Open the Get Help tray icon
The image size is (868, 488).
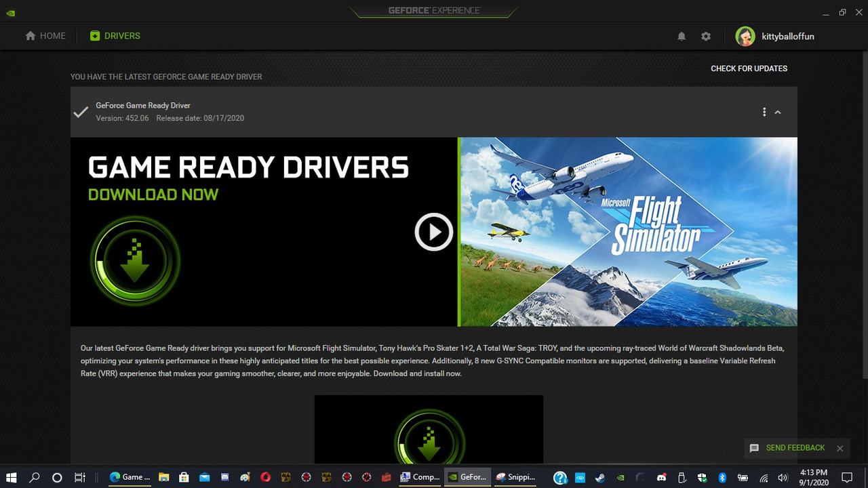[x=560, y=478]
